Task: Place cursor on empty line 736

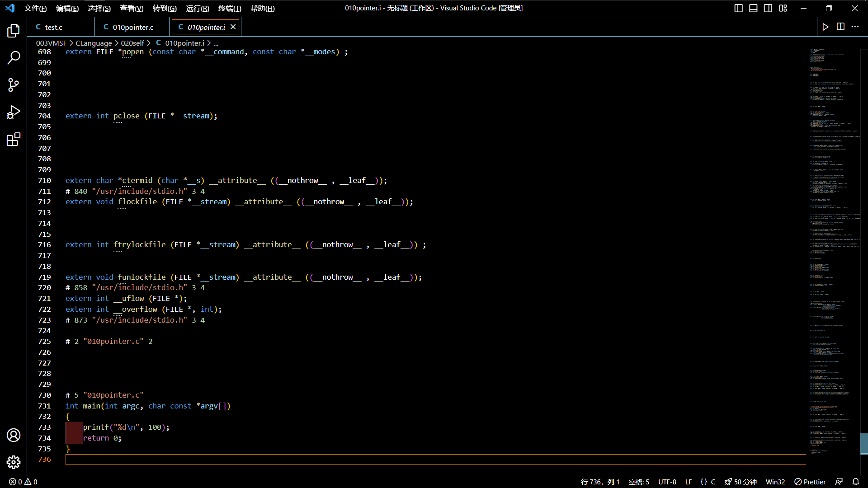Action: point(436,459)
